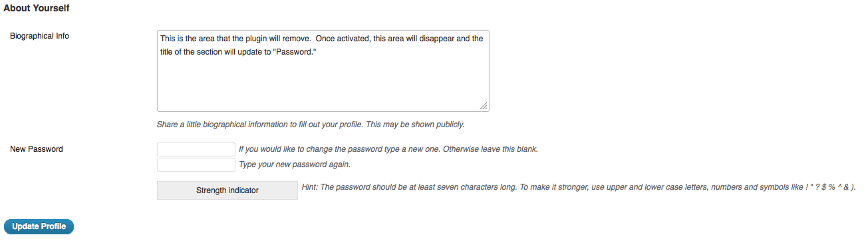Click the About Yourself section heading
This screenshot has height=243, width=868.
37,9
